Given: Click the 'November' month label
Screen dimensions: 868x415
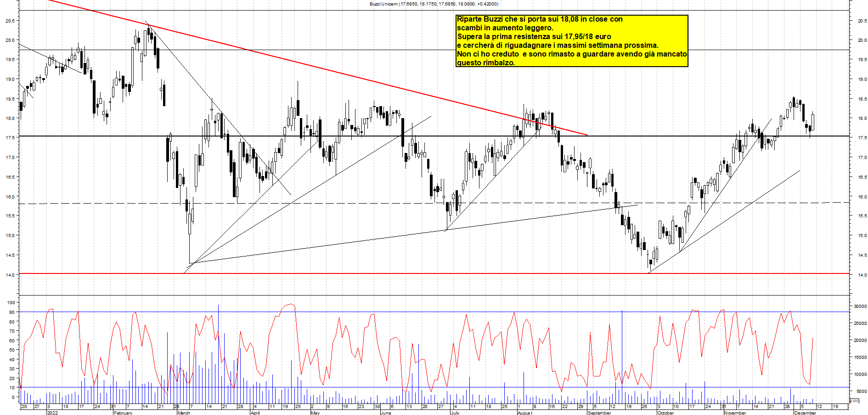Looking at the screenshot, I should click(x=735, y=413).
